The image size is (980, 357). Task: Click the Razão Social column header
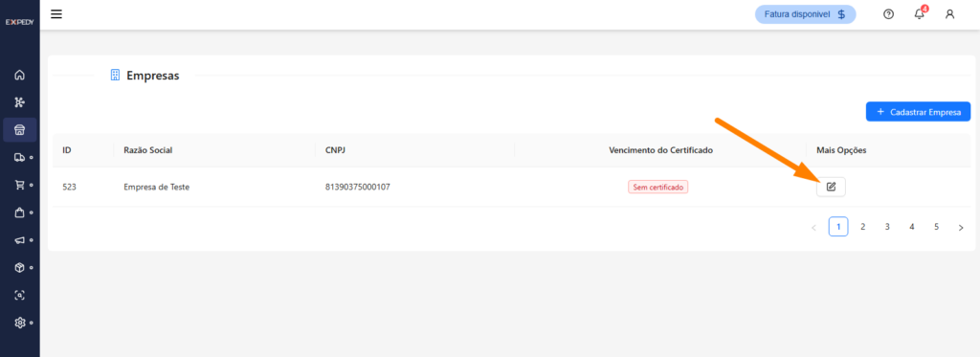point(147,150)
